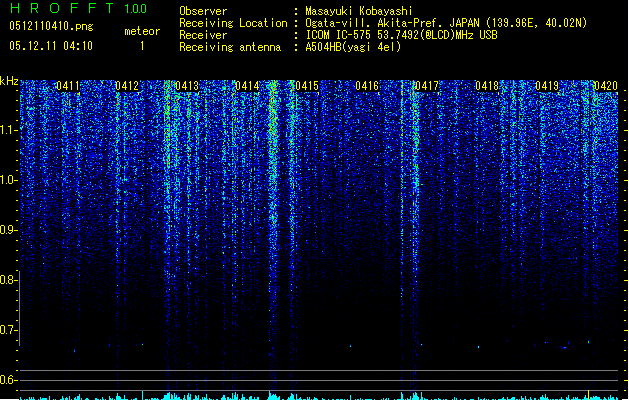
Task: Click the Receiving Location label
Action: 233,23
